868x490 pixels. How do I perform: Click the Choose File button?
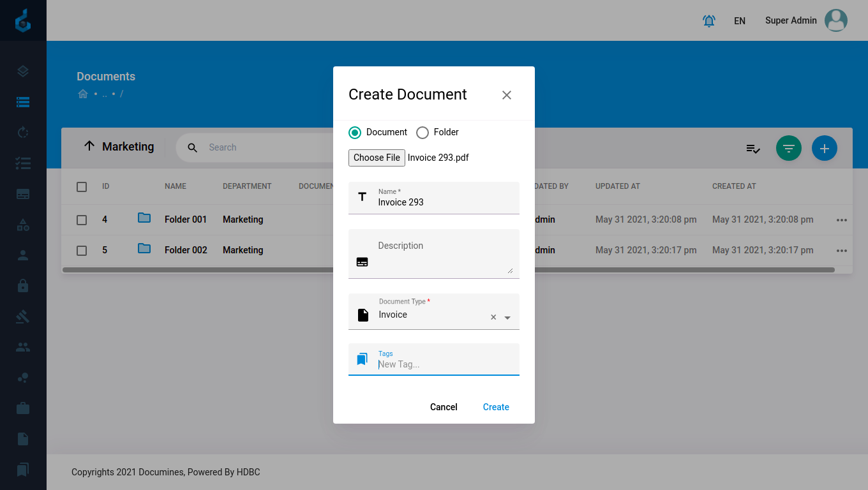pos(377,158)
